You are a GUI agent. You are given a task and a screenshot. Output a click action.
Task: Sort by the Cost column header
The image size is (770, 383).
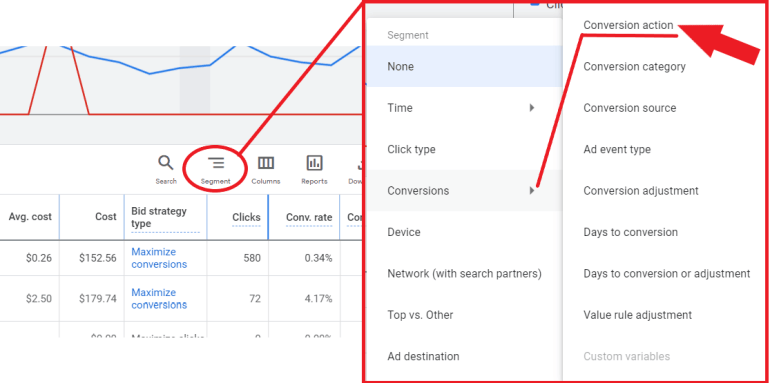(106, 217)
